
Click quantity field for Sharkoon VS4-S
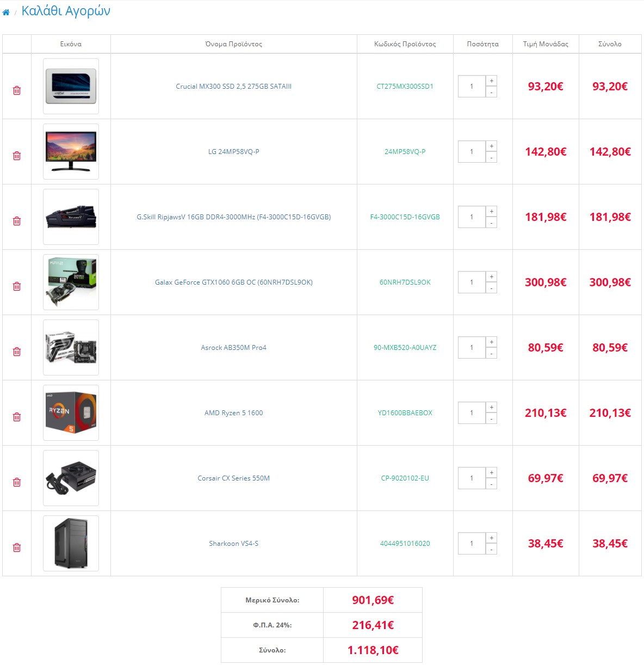[472, 544]
